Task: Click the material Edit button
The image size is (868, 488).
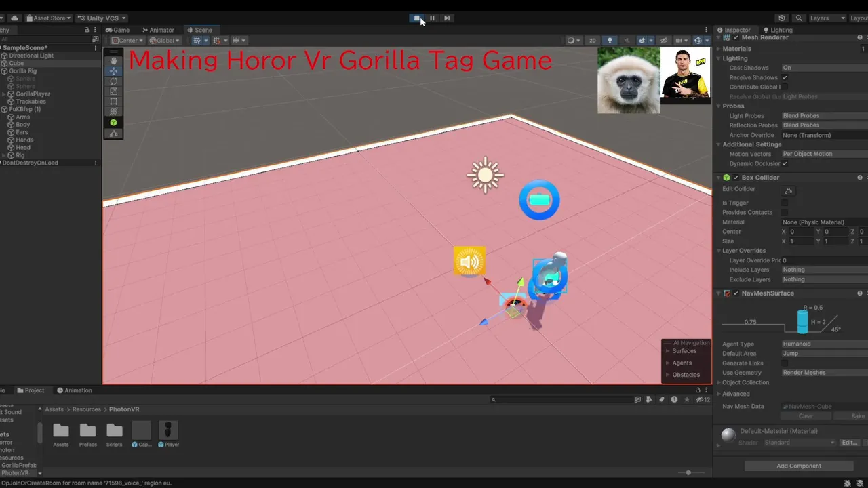Action: pyautogui.click(x=850, y=443)
